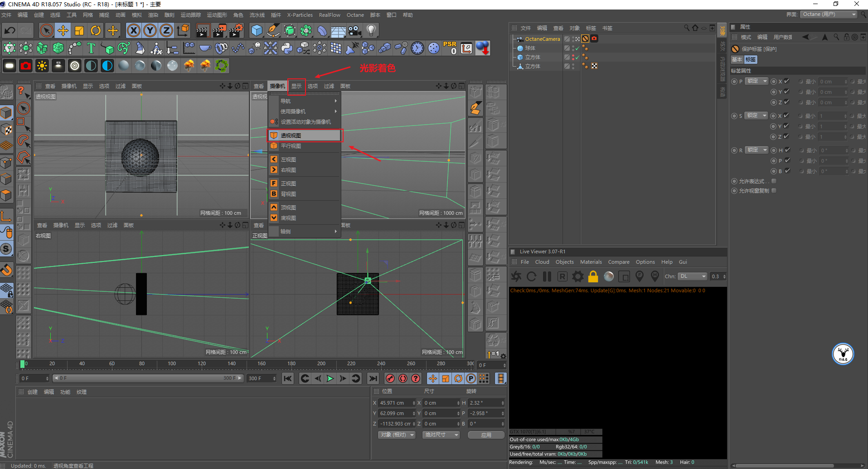Click the render region icon in Live Viewer
This screenshot has height=469, width=868.
(x=624, y=276)
